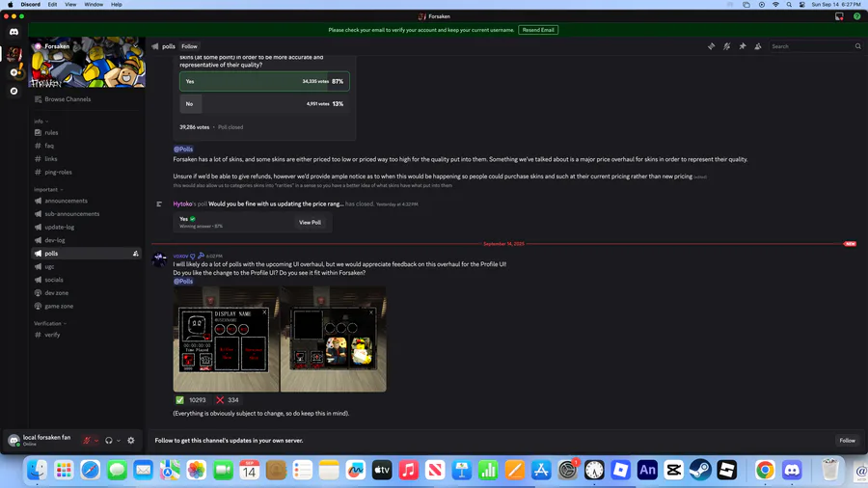Open the Threads icon in channel header
Image resolution: width=868 pixels, height=488 pixels.
712,46
